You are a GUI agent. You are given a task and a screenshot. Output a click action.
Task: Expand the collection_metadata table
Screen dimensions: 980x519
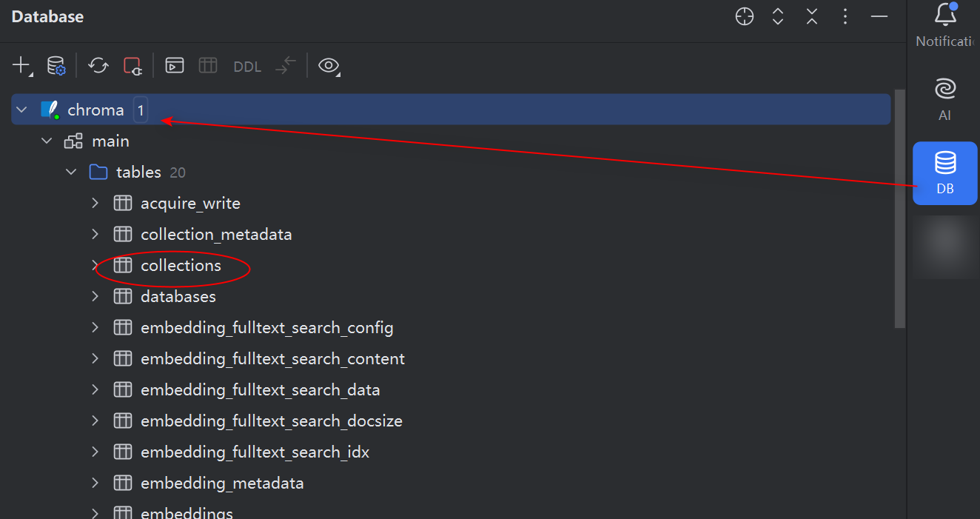tap(95, 234)
